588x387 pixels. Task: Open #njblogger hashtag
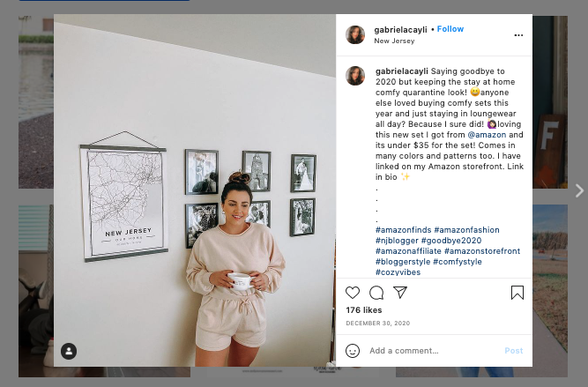pos(397,241)
